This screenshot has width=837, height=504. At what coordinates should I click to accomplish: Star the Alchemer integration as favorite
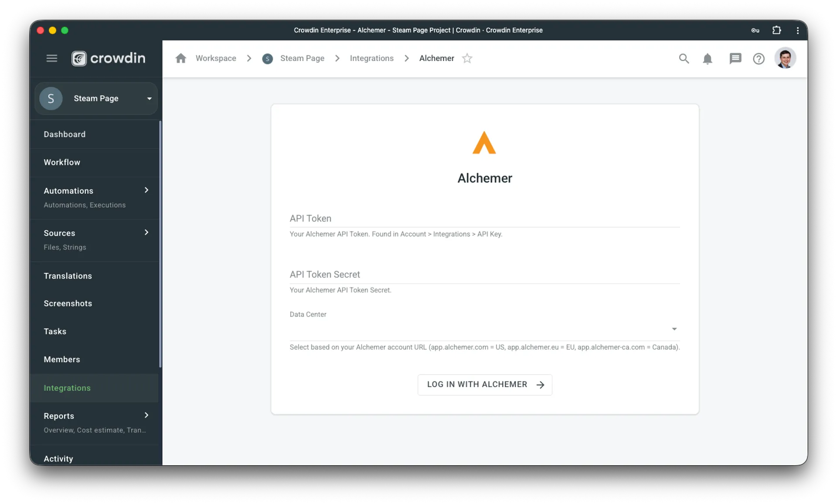coord(467,58)
